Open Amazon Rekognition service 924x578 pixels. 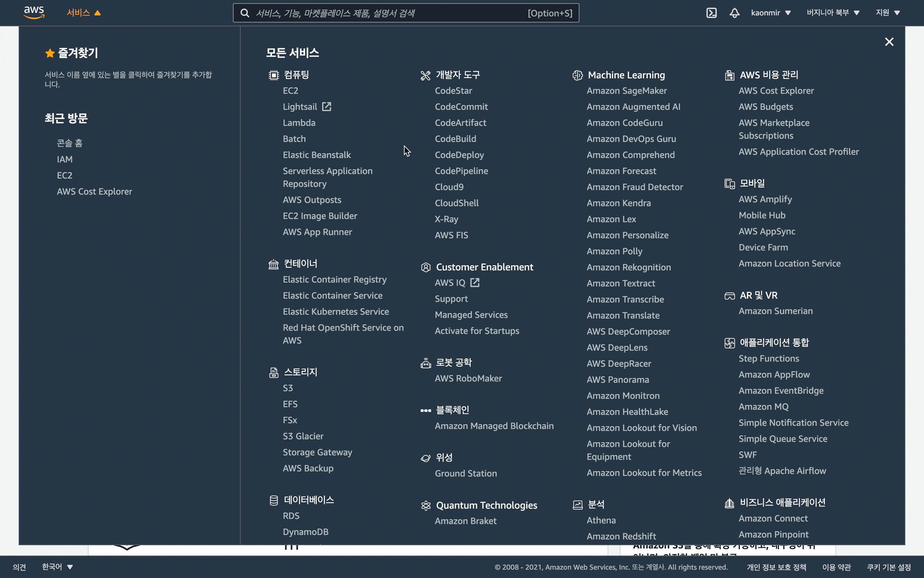click(x=629, y=267)
